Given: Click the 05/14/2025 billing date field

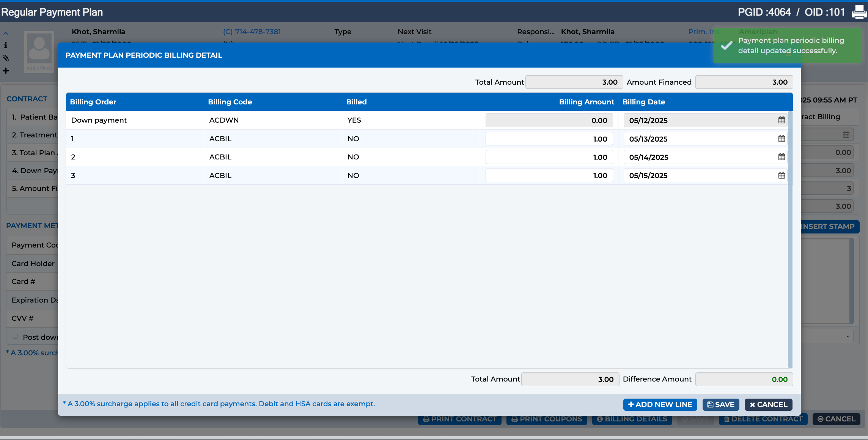Looking at the screenshot, I should coord(705,157).
